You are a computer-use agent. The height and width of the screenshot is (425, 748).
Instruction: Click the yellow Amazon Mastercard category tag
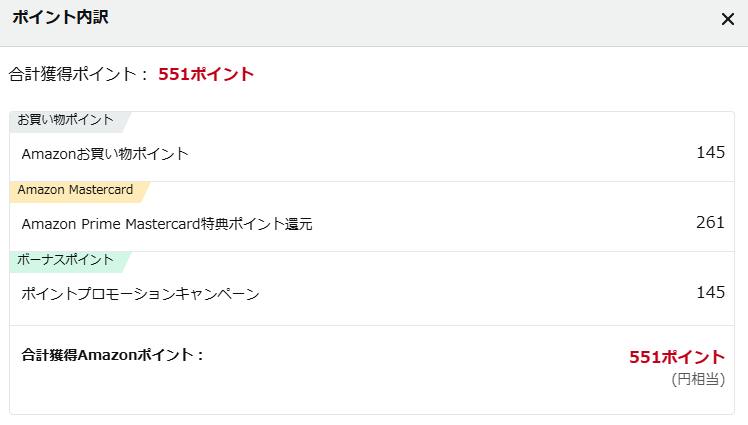[x=75, y=191]
